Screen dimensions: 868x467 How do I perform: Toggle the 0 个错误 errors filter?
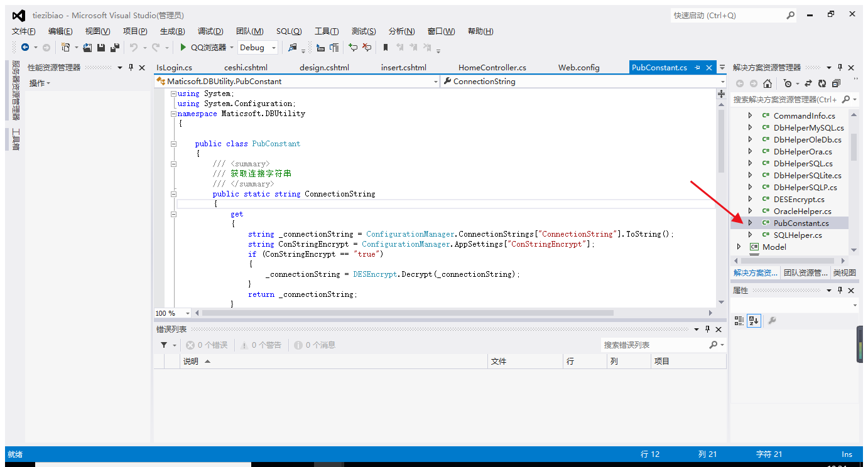pos(207,345)
